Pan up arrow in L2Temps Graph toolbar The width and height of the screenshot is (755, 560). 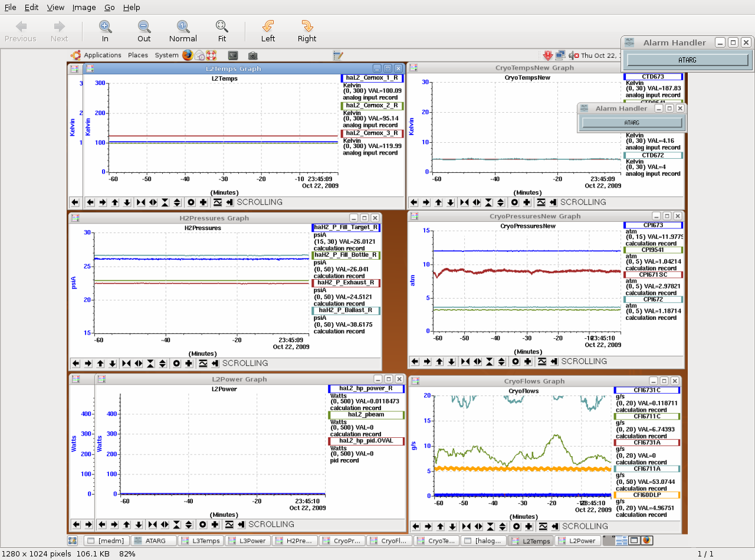pyautogui.click(x=114, y=202)
